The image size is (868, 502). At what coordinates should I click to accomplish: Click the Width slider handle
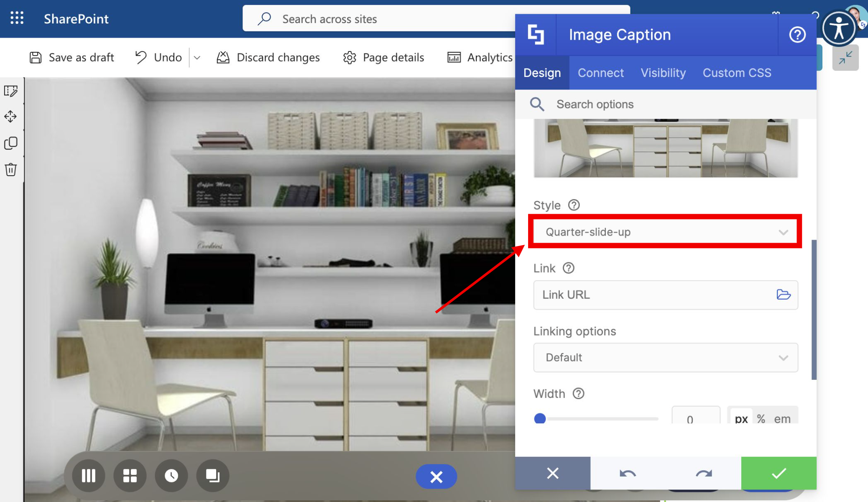point(540,418)
